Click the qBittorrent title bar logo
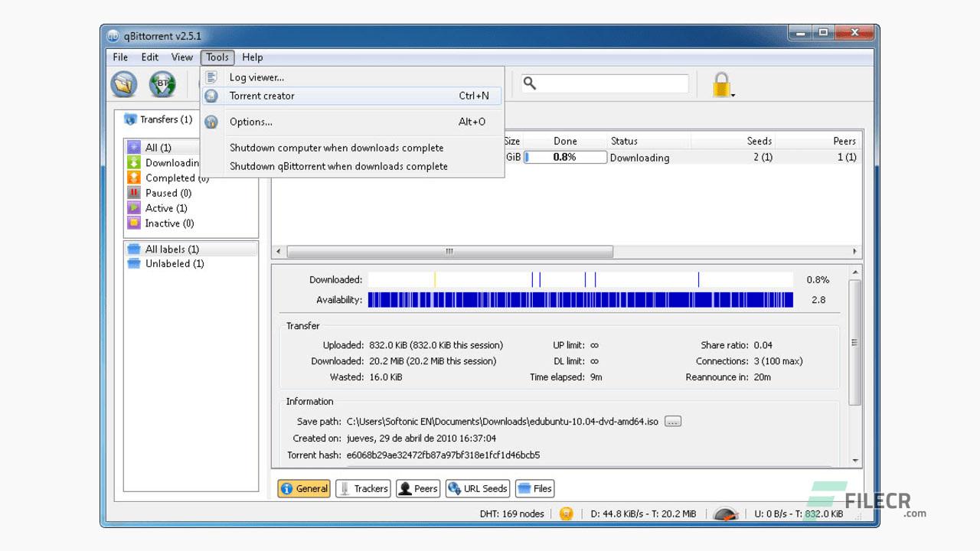The image size is (980, 551). pyautogui.click(x=113, y=36)
